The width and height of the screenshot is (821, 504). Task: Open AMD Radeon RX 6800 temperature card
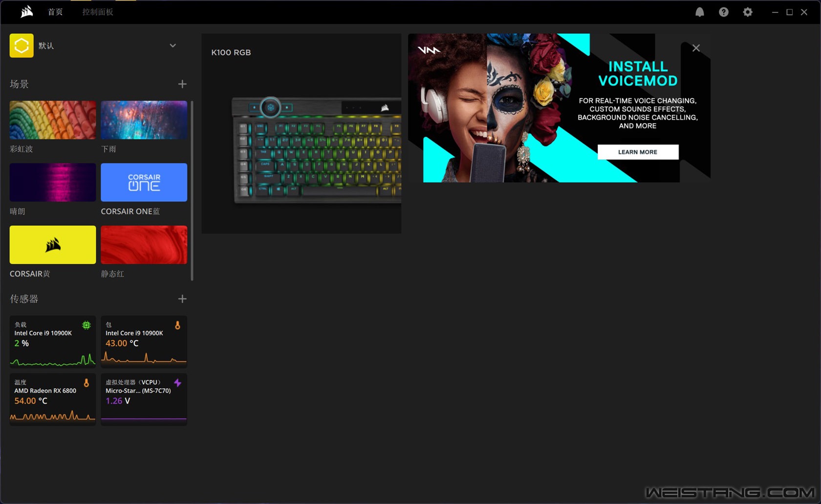coord(53,399)
